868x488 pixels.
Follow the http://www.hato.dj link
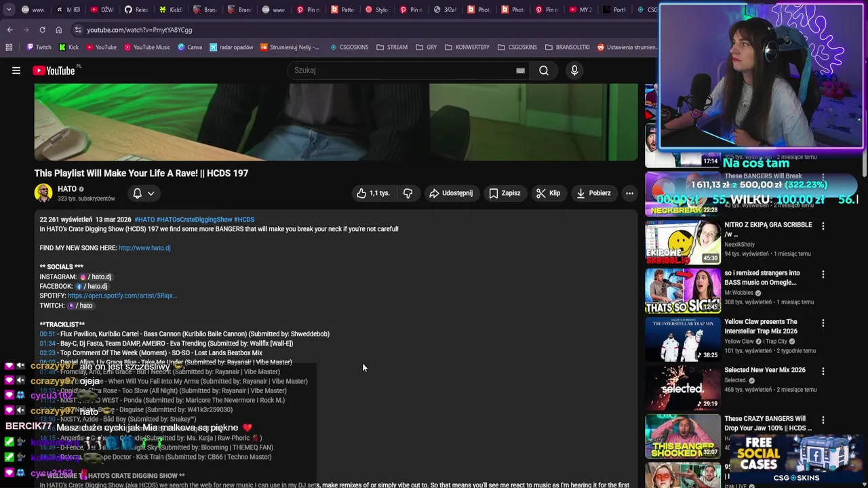point(144,248)
